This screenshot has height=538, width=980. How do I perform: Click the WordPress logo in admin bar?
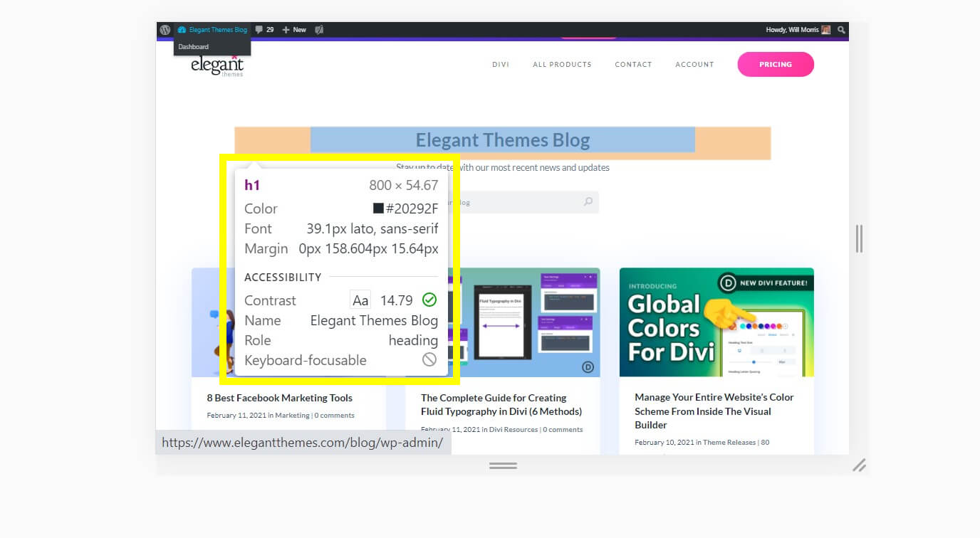[165, 30]
